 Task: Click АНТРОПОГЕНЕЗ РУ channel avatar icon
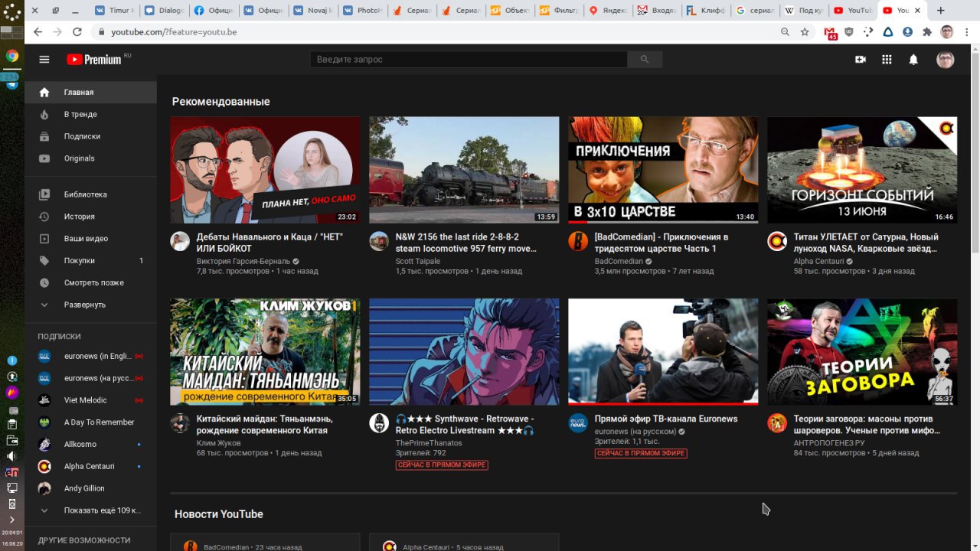pyautogui.click(x=777, y=423)
